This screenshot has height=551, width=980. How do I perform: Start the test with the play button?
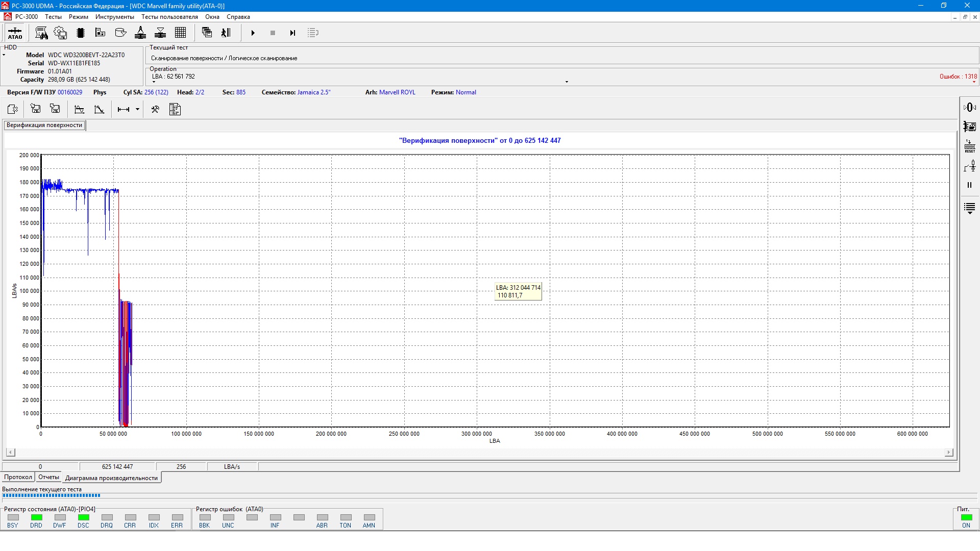click(x=253, y=33)
